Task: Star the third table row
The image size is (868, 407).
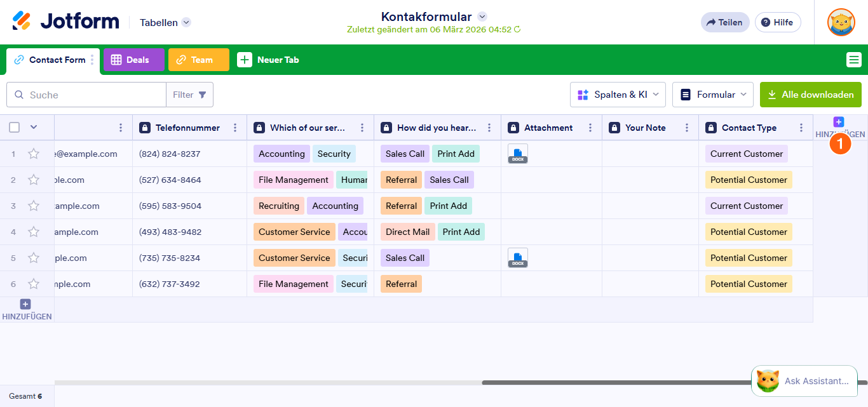Action: pyautogui.click(x=34, y=205)
